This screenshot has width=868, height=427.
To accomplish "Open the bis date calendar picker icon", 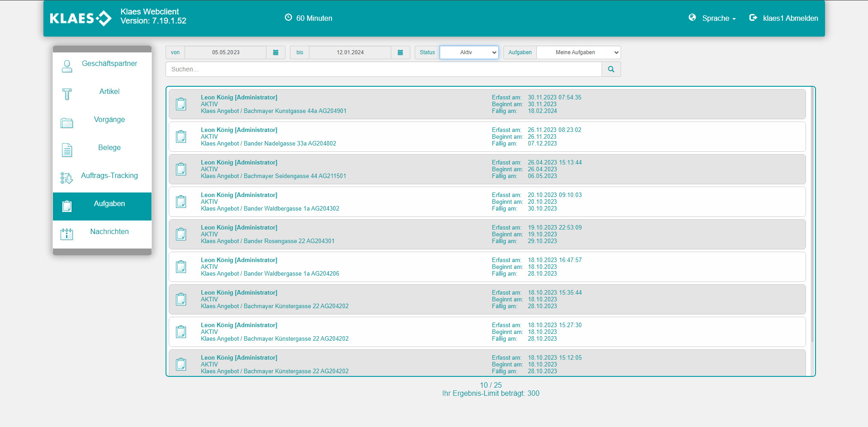I will click(x=400, y=52).
